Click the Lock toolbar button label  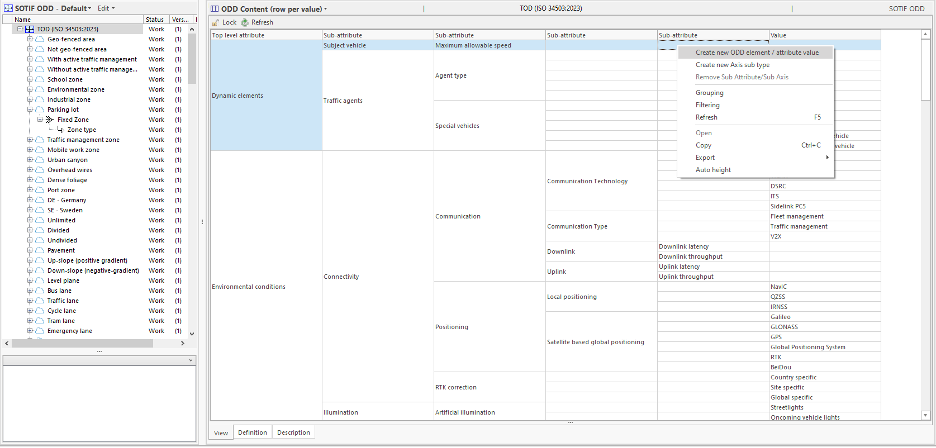tap(230, 22)
